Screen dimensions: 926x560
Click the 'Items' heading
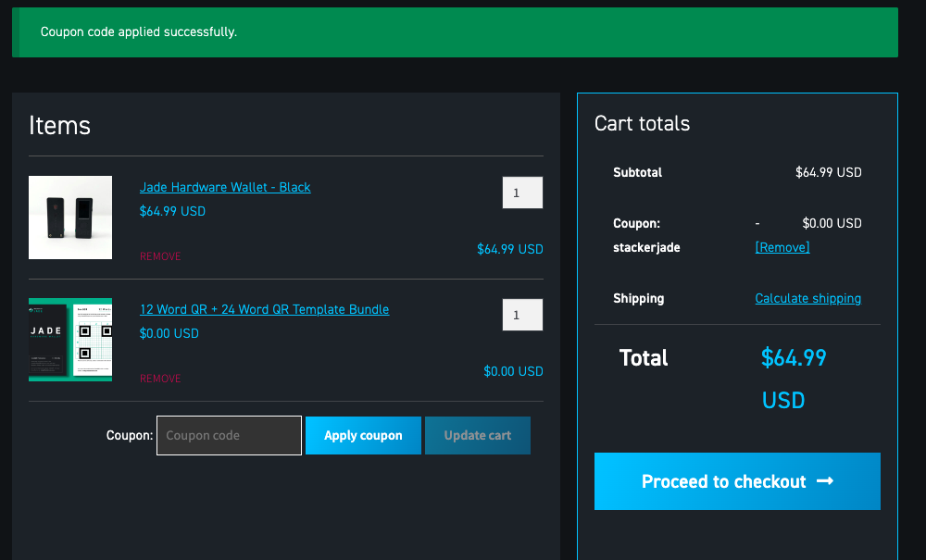point(59,126)
